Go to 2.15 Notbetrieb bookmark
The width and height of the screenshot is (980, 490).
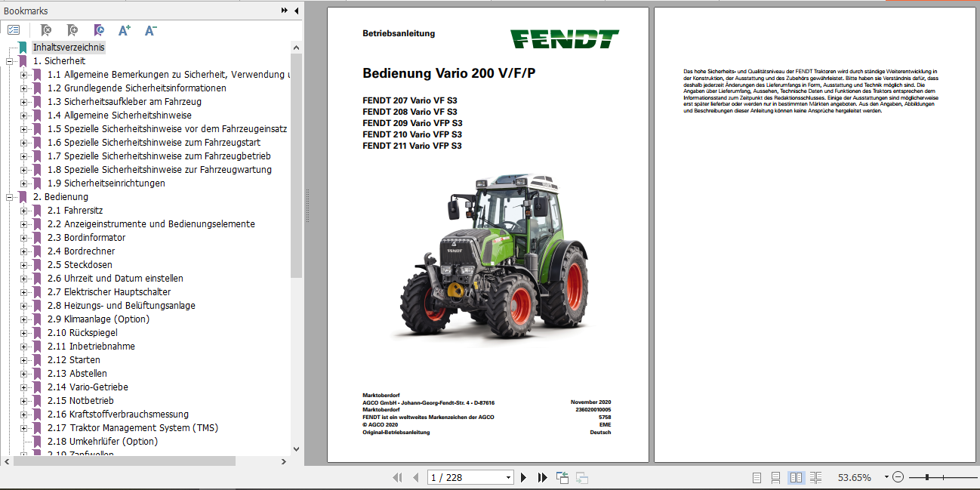pyautogui.click(x=80, y=401)
